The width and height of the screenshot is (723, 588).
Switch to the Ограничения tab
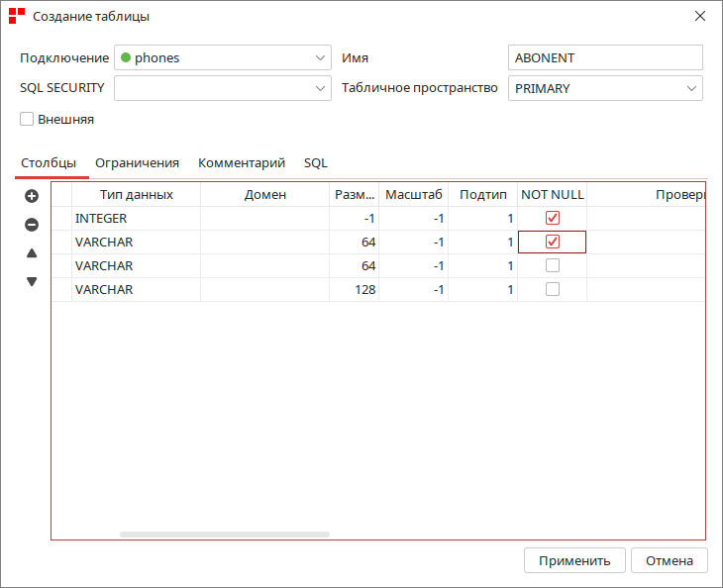[137, 163]
